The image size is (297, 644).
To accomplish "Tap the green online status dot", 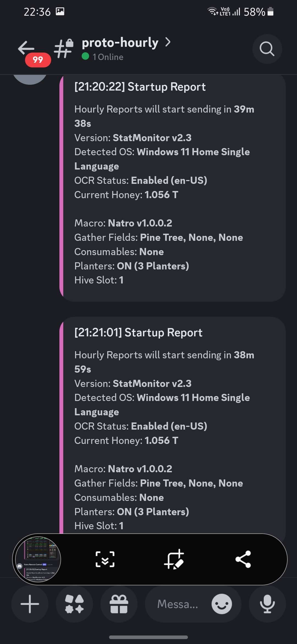I will pyautogui.click(x=86, y=57).
